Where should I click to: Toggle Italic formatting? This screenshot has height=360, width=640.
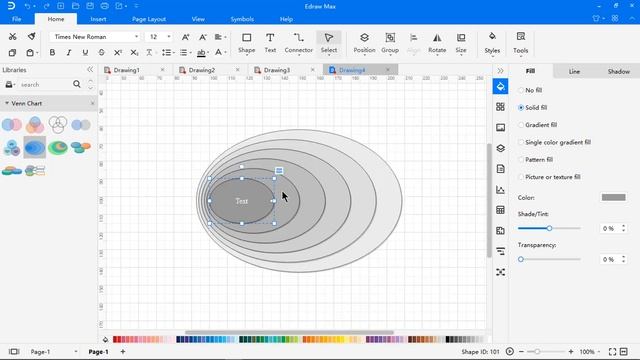[x=69, y=53]
